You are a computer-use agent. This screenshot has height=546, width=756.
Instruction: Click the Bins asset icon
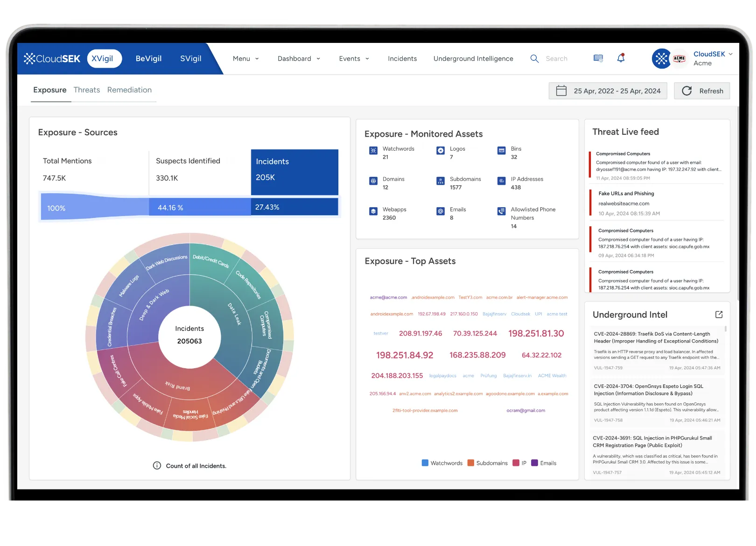(502, 151)
